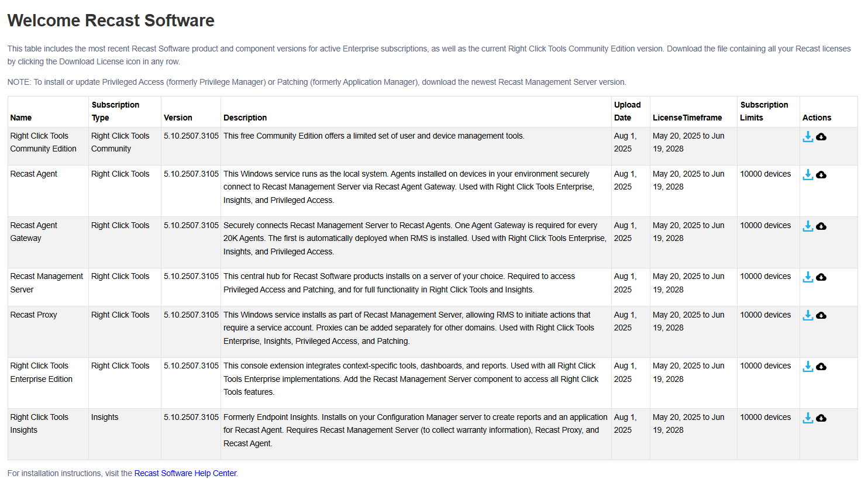
Task: Click the Description column header
Action: click(x=245, y=118)
